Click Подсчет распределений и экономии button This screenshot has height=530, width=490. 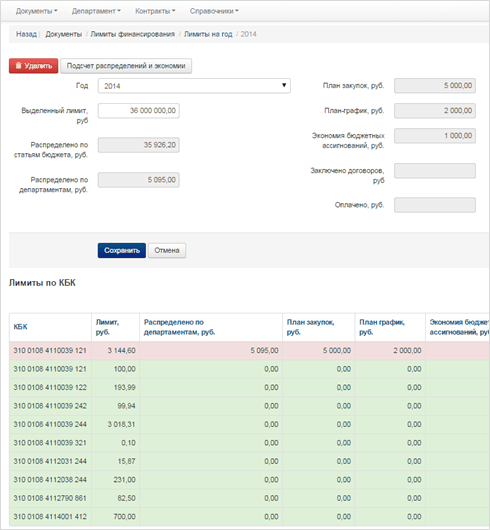point(126,66)
